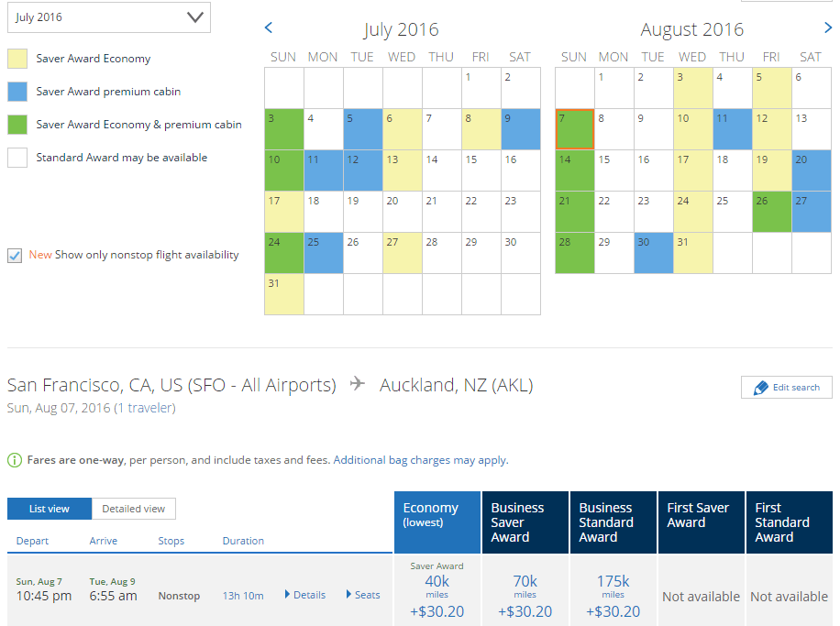
Task: Click the airplane icon between cities
Action: point(358,383)
